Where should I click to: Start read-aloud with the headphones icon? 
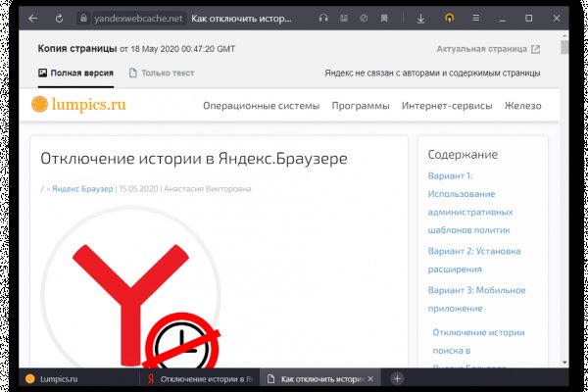click(324, 18)
